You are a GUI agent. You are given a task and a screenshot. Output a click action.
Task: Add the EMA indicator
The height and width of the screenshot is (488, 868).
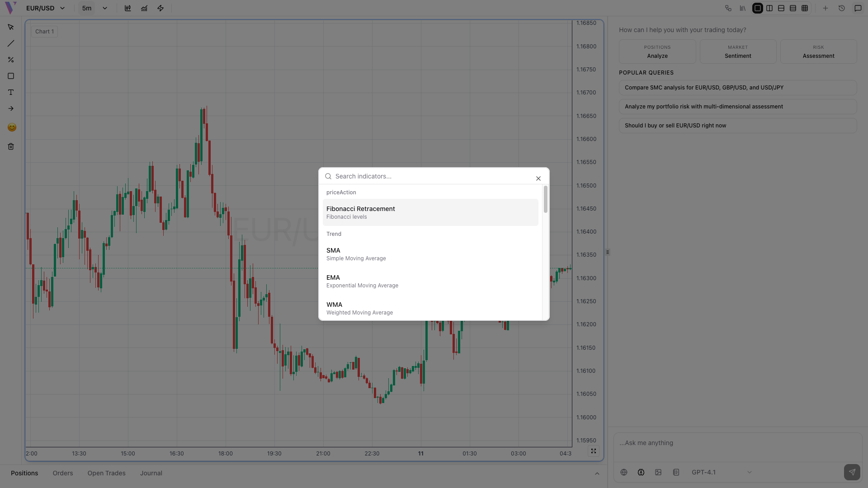point(430,281)
